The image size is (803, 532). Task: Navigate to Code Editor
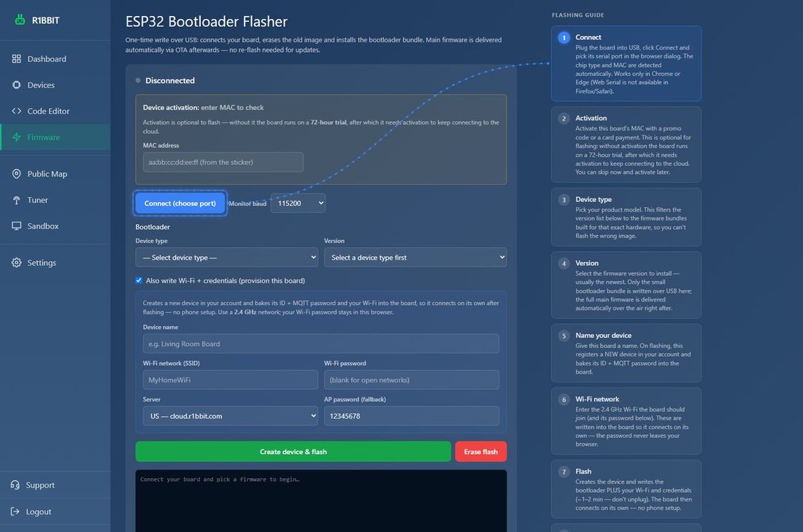tap(55, 111)
